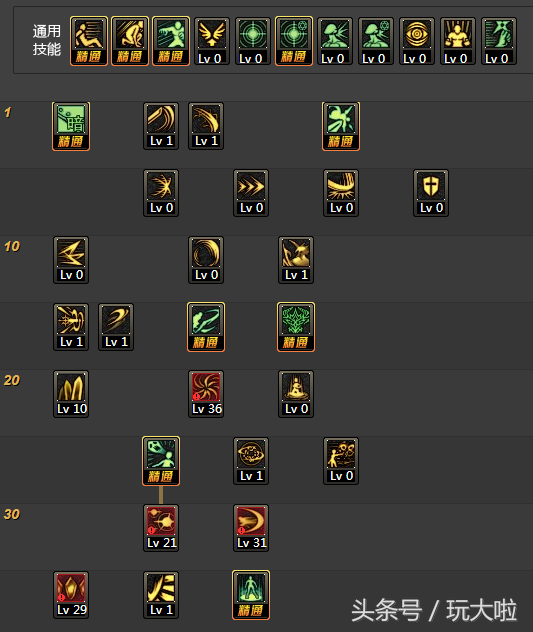Select the eye skill in general skills
The width and height of the screenshot is (533, 632).
[x=417, y=41]
